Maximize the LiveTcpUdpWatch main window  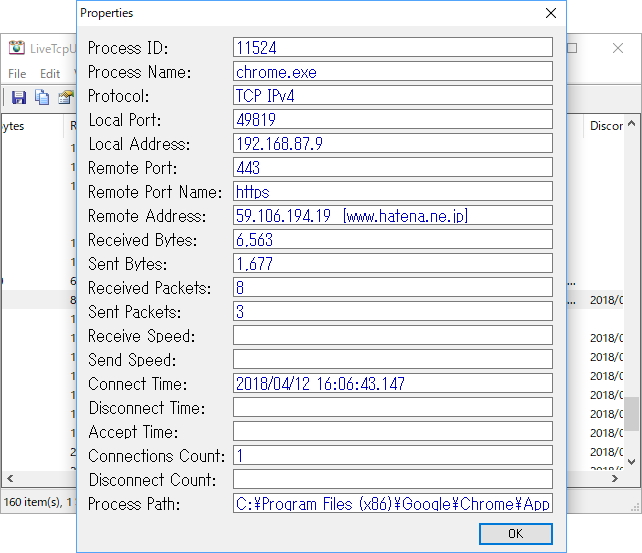(572, 48)
